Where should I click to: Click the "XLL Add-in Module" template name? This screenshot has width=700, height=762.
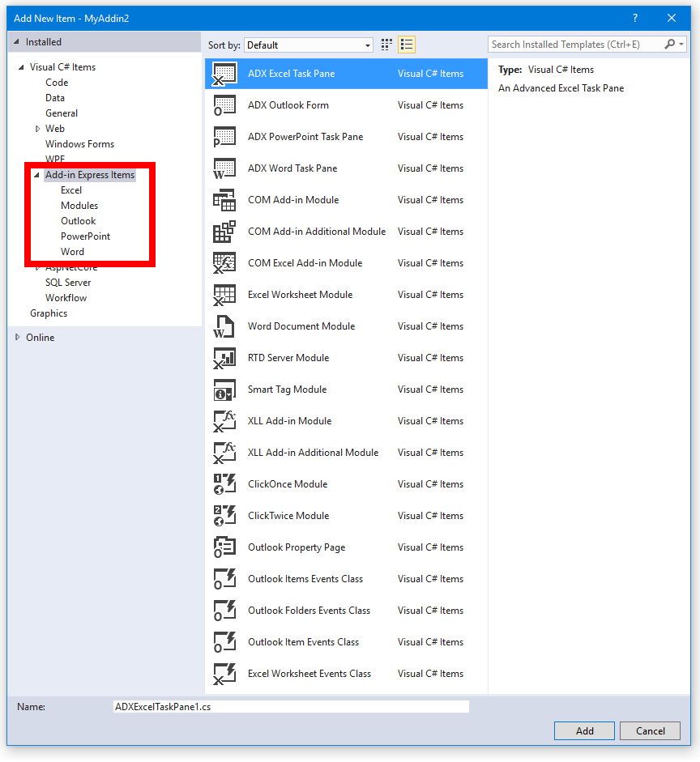(290, 421)
